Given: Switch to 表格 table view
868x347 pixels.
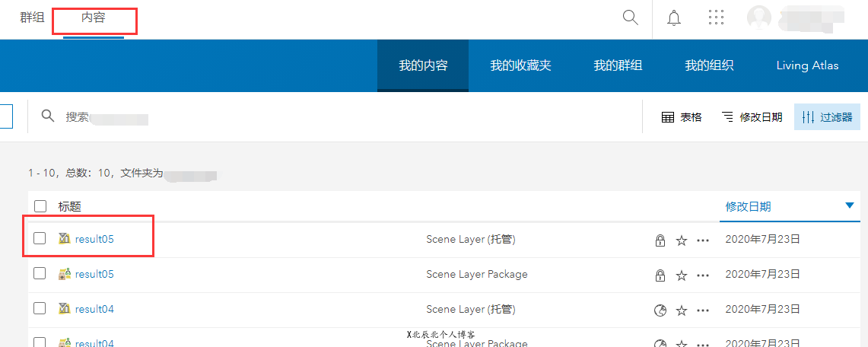Looking at the screenshot, I should pos(682,117).
